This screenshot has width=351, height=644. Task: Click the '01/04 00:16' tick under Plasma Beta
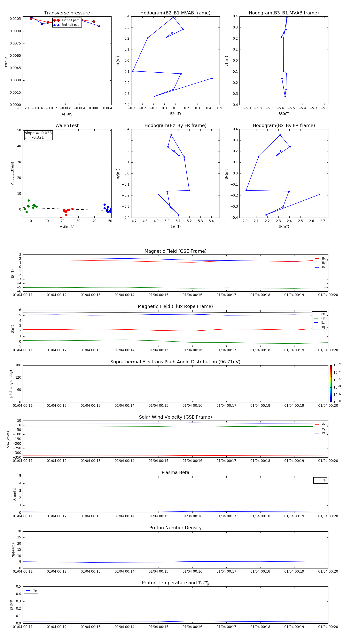pos(192,516)
